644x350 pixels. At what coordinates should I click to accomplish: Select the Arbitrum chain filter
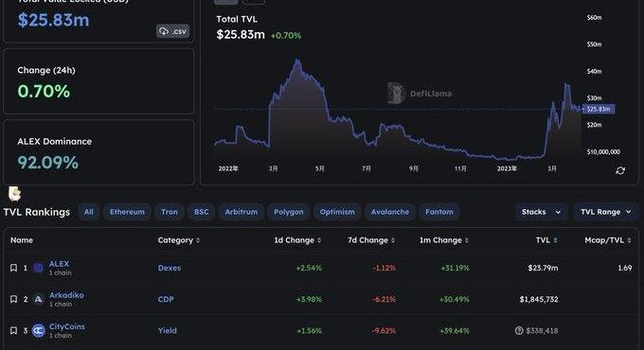pyautogui.click(x=241, y=212)
